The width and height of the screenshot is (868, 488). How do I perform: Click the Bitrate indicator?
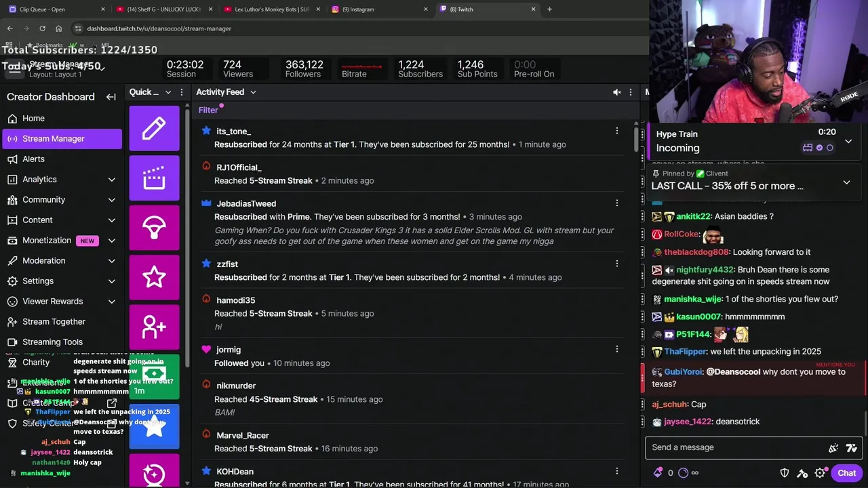[361, 70]
